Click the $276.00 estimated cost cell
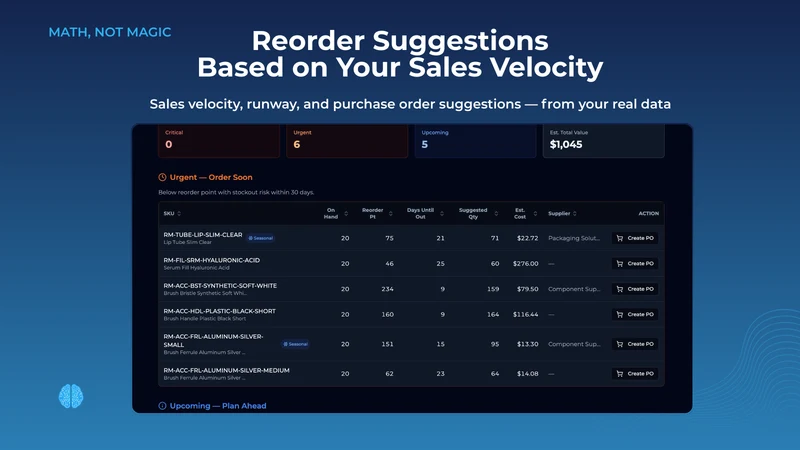Viewport: 800px width, 450px height. click(526, 264)
